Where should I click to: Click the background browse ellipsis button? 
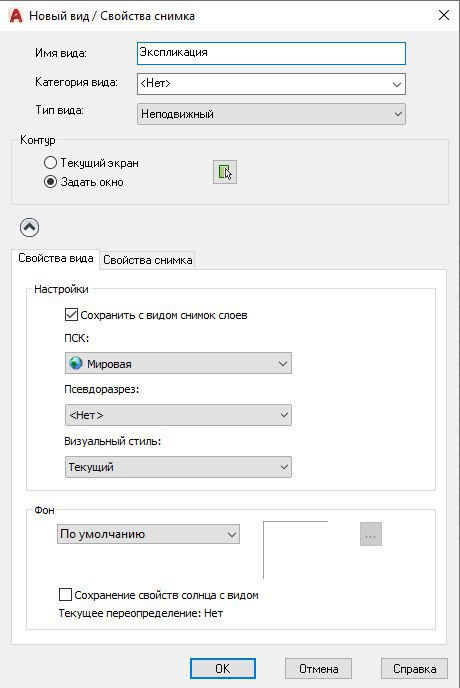pyautogui.click(x=371, y=534)
